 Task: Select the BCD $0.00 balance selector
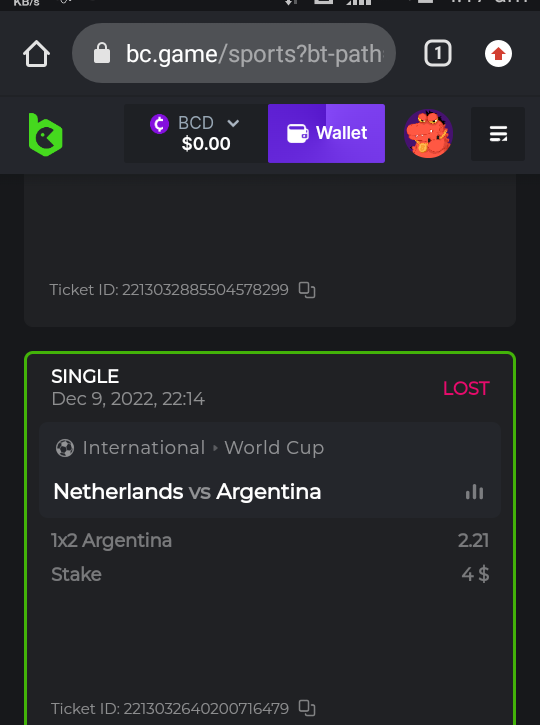click(x=196, y=133)
